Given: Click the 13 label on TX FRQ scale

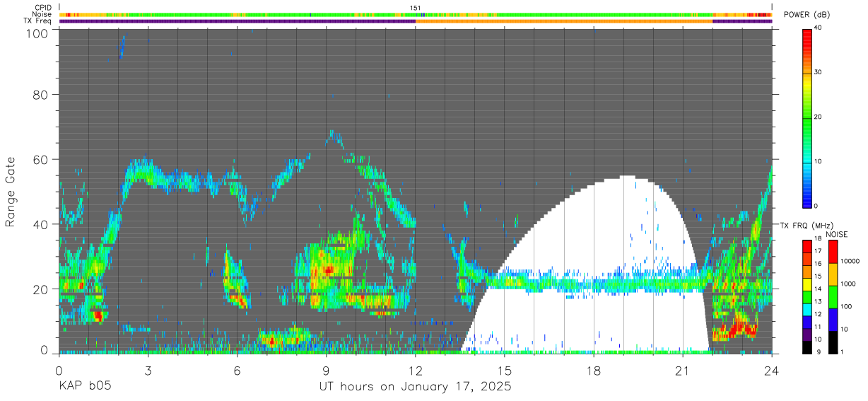Looking at the screenshot, I should click(x=818, y=301).
